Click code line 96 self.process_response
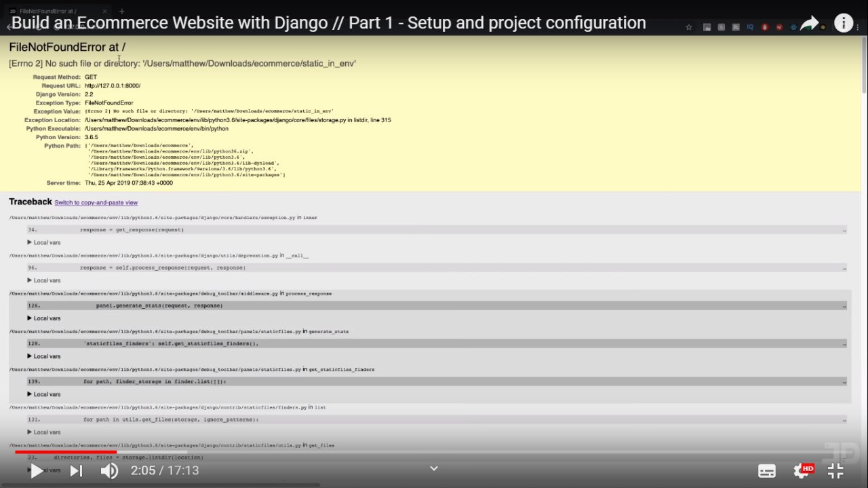Viewport: 868px width, 488px height. 437,267
